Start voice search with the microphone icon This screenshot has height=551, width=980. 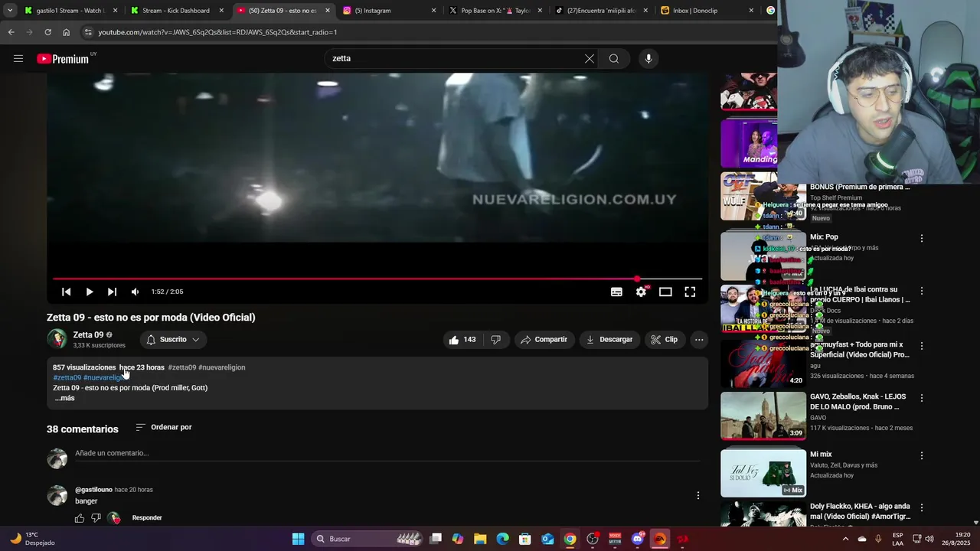pos(648,58)
